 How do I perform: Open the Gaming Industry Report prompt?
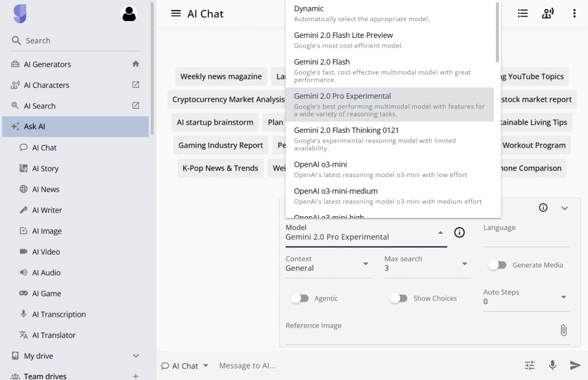click(x=220, y=145)
